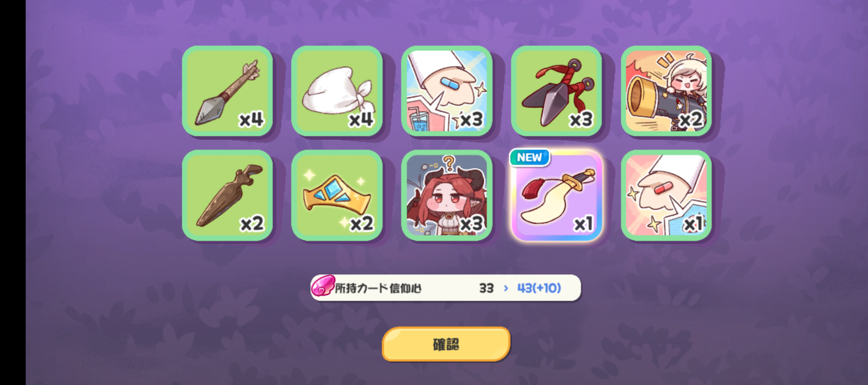Tap the x4 count on spear
Viewport: 868px width, 385px height.
tap(251, 119)
